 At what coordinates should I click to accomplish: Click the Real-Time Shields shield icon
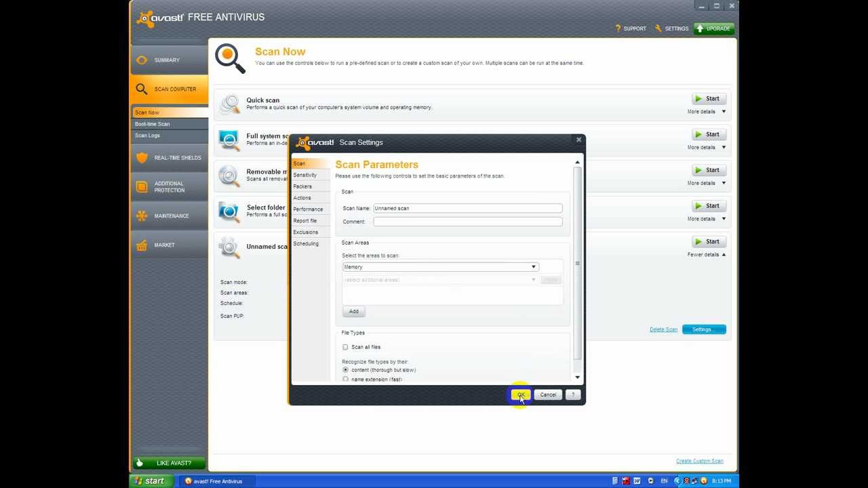[142, 158]
